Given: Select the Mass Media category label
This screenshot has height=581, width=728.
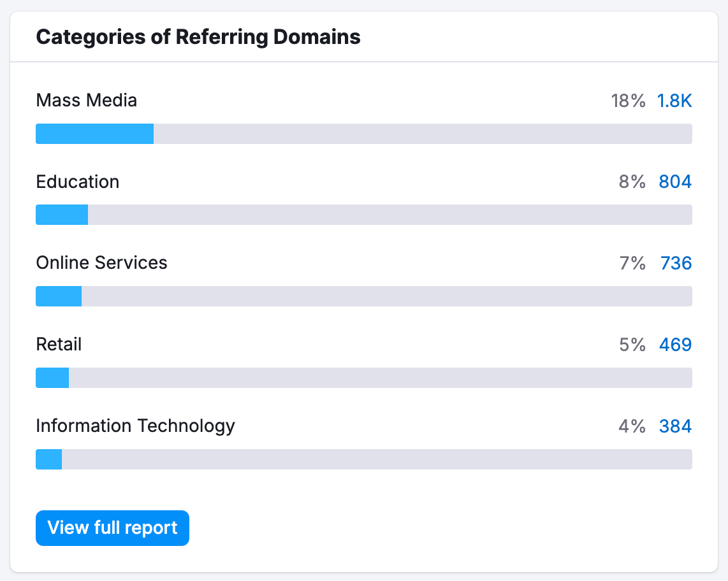Looking at the screenshot, I should click(86, 100).
